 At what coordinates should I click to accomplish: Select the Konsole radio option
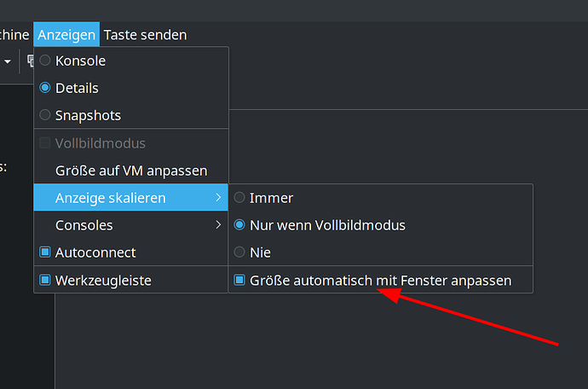80,61
